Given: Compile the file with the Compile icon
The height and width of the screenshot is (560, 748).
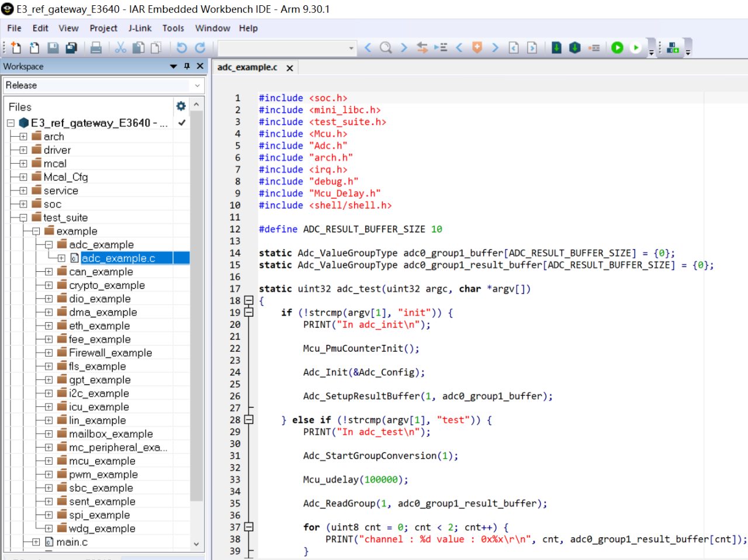Looking at the screenshot, I should click(556, 48).
